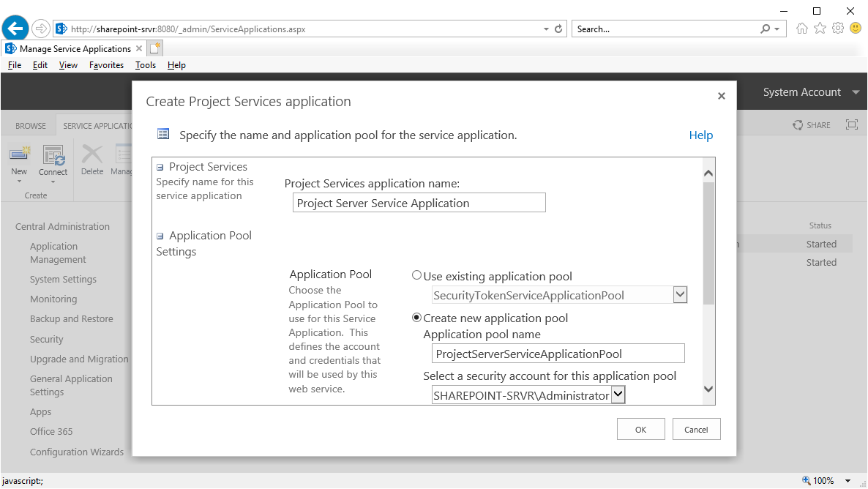
Task: Open the Tools menu
Action: click(145, 64)
